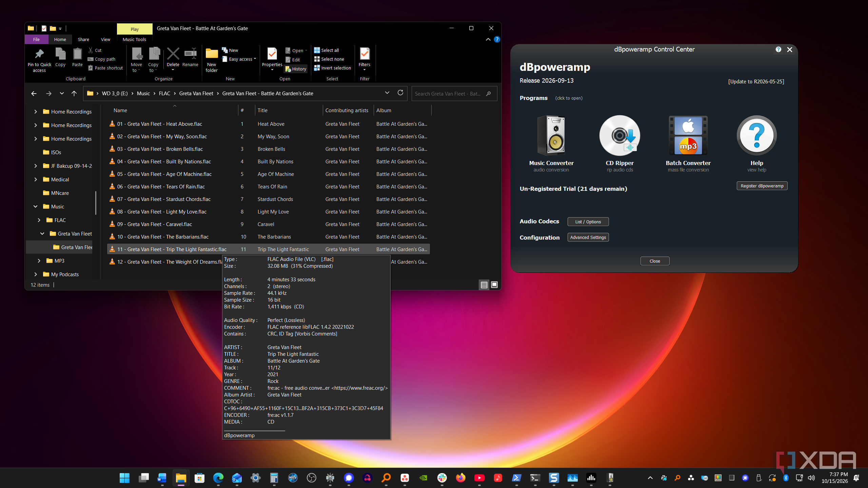Screen dimensions: 868x488
Task: Navigate up one folder level
Action: coord(74,93)
